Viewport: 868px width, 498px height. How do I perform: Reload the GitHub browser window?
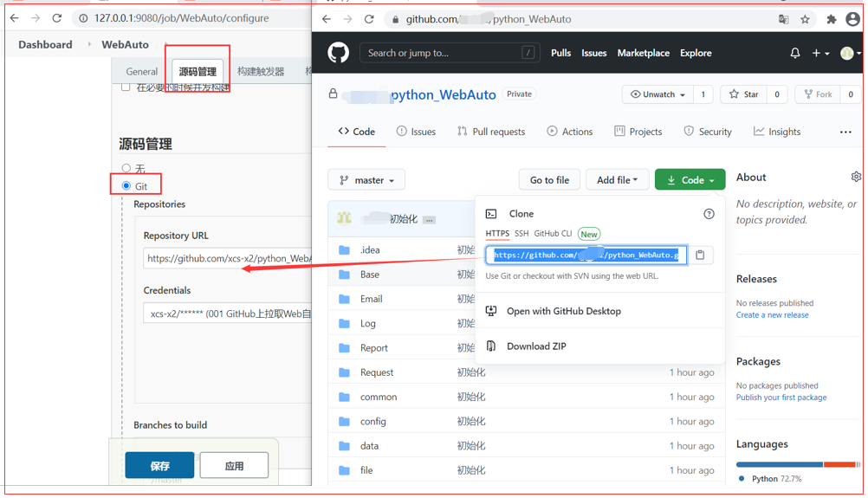point(369,19)
